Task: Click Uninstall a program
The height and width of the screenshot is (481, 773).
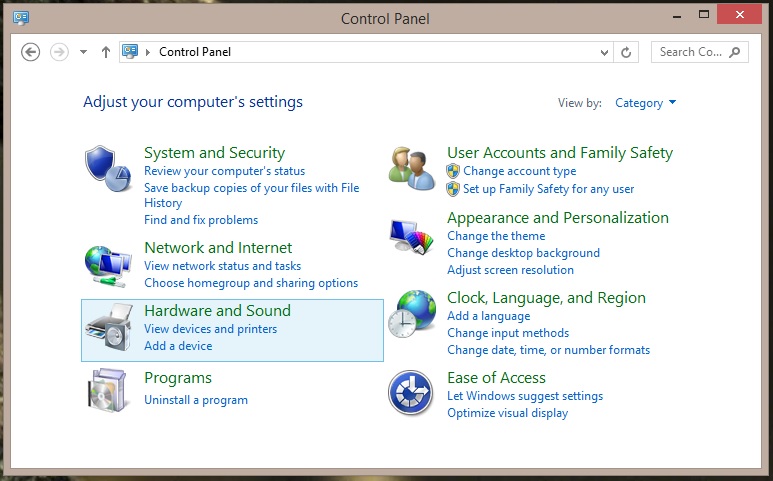Action: click(196, 400)
